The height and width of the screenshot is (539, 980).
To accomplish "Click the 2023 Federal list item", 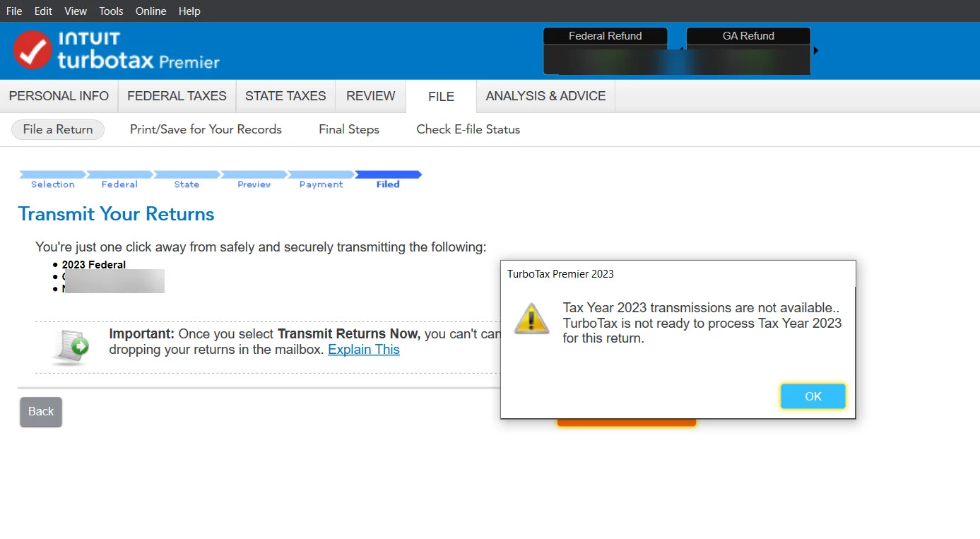I will [x=94, y=265].
